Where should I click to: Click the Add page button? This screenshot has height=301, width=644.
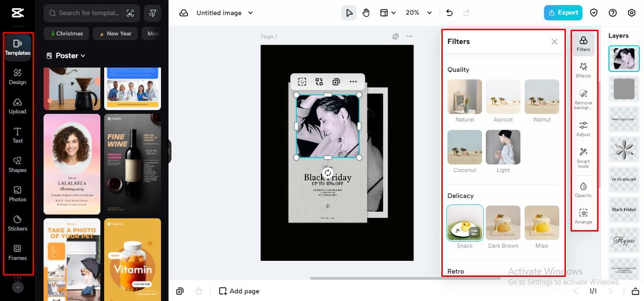point(239,291)
